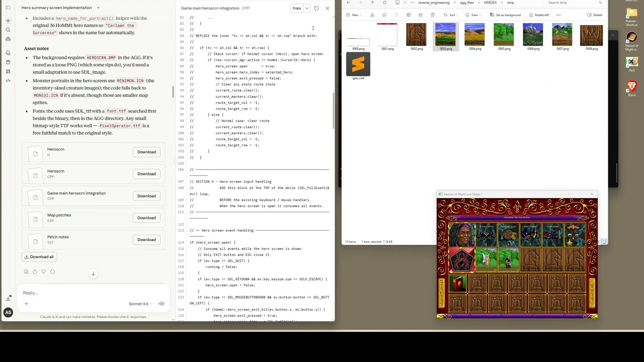644x362 pixels.
Task: Retry the response with the regenerate icon
Action: pyautogui.click(x=52, y=272)
